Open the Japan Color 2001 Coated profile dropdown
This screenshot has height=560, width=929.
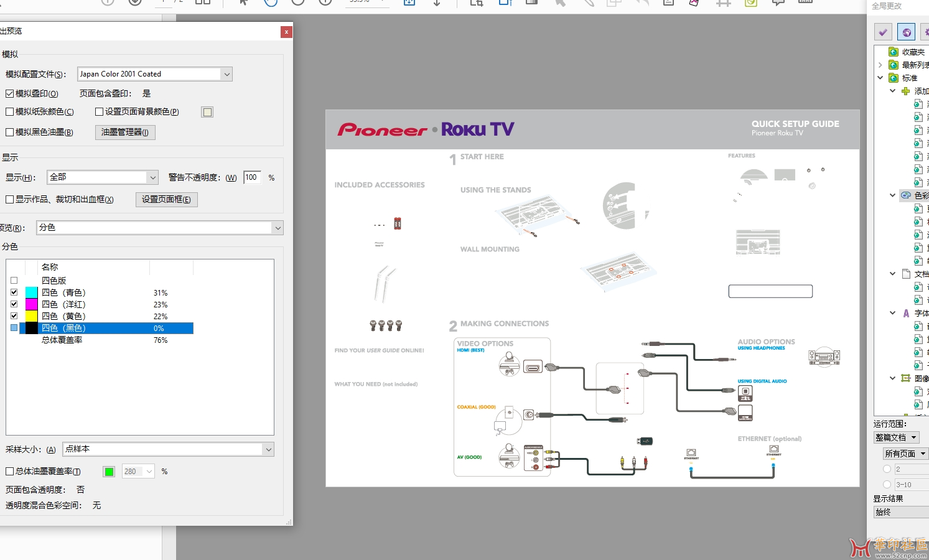point(226,74)
